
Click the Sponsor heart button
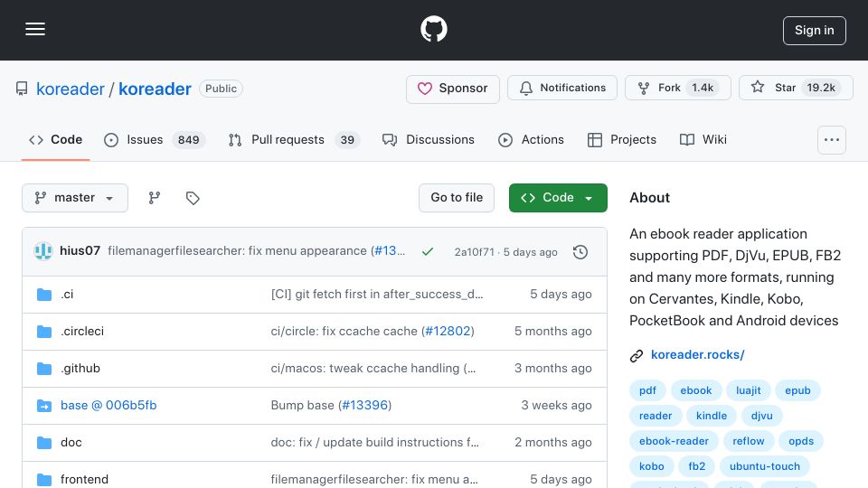(x=453, y=89)
